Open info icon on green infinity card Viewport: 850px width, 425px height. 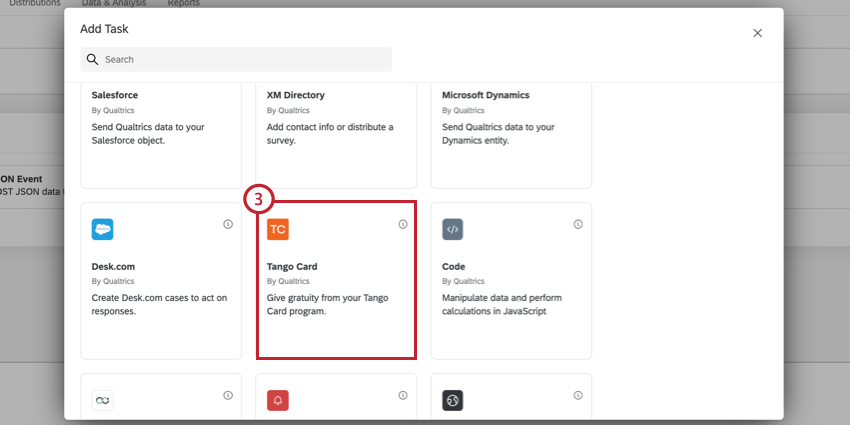(228, 395)
